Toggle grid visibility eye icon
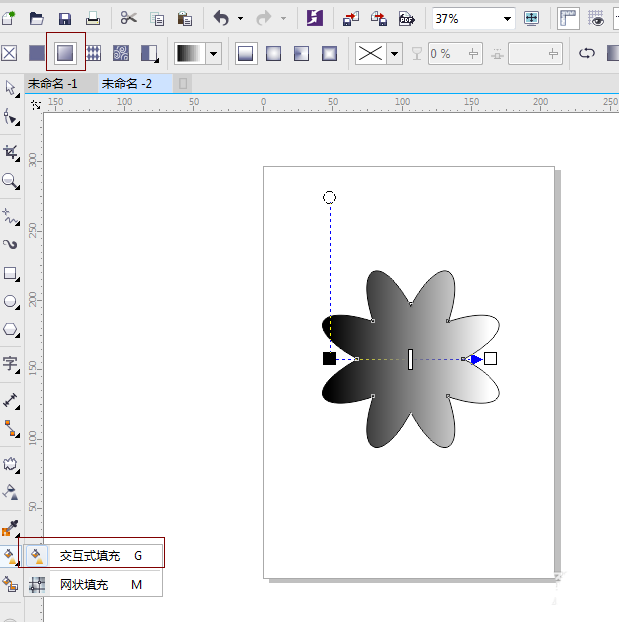 click(596, 19)
